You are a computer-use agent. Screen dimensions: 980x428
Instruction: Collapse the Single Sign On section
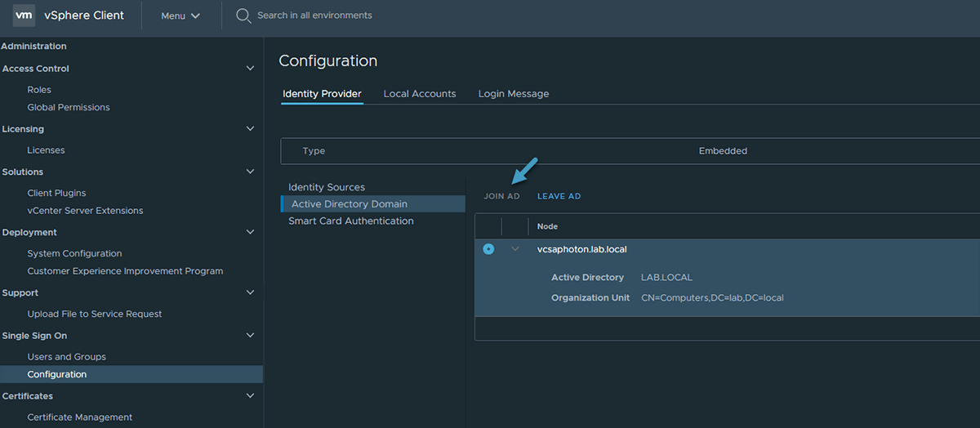(250, 336)
